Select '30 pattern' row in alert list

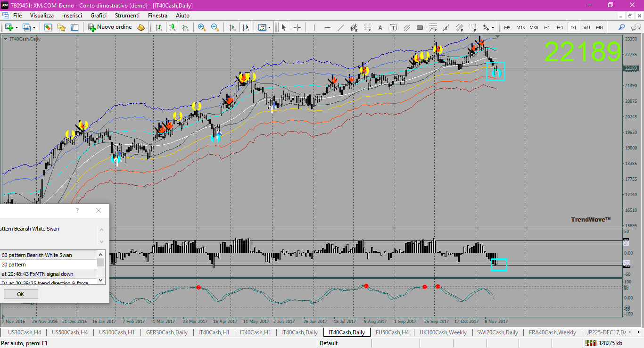click(48, 265)
